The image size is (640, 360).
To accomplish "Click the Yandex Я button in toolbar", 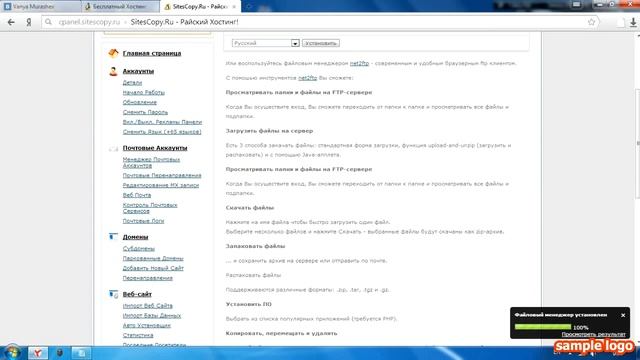I will (29, 22).
